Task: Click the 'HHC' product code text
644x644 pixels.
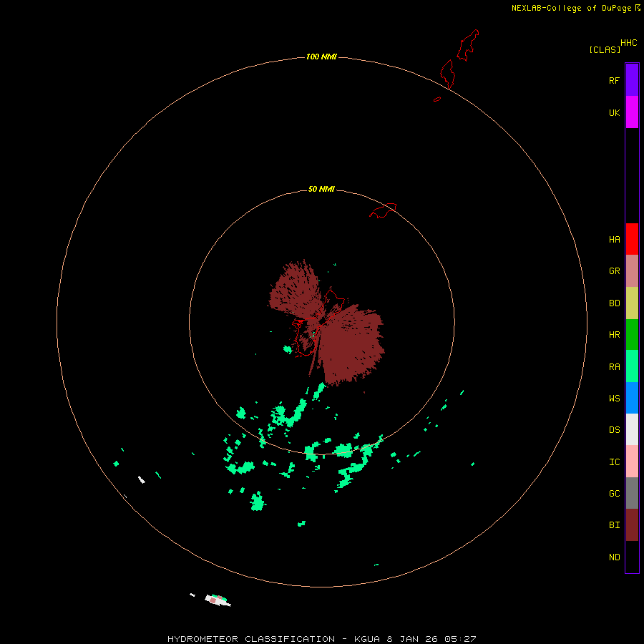Action: [629, 43]
